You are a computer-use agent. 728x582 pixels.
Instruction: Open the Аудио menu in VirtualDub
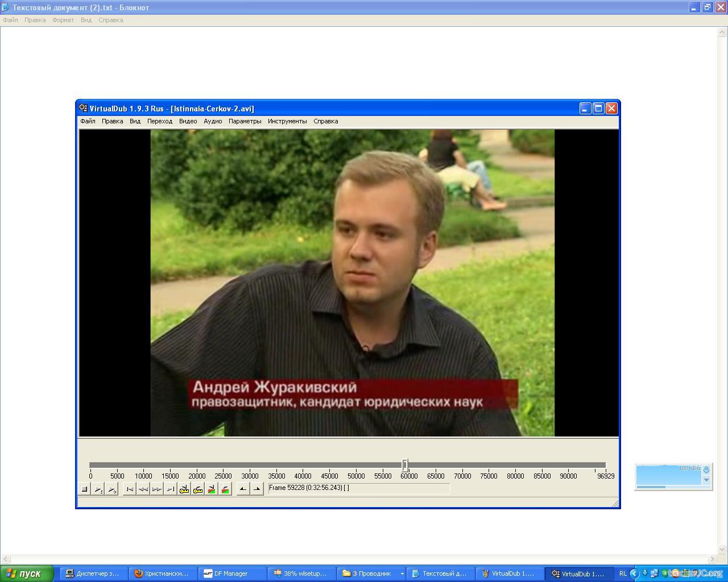tap(213, 121)
